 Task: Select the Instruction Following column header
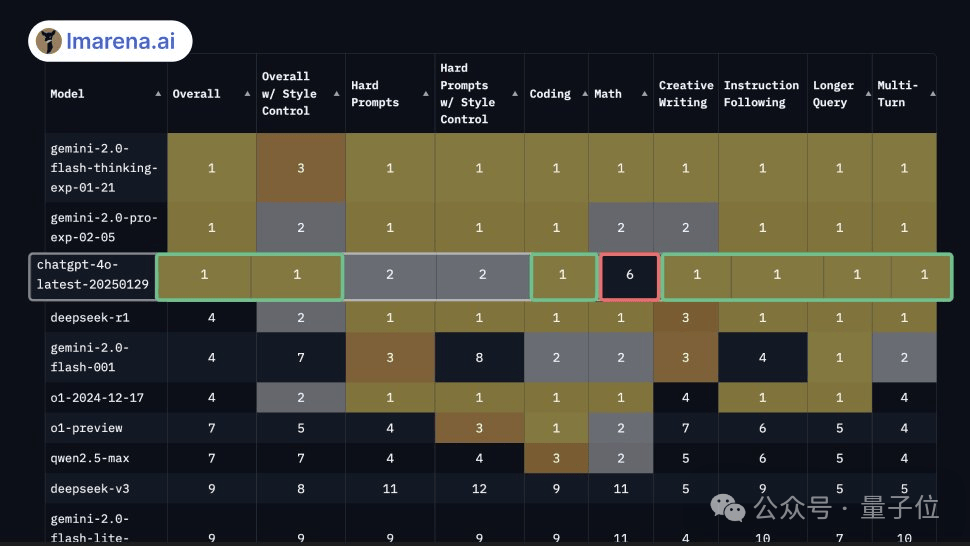coord(761,94)
